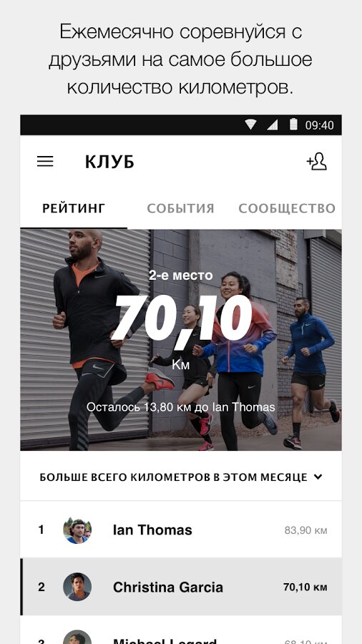
Task: Switch to the РЕЙТИНГ tab
Action: click(74, 208)
